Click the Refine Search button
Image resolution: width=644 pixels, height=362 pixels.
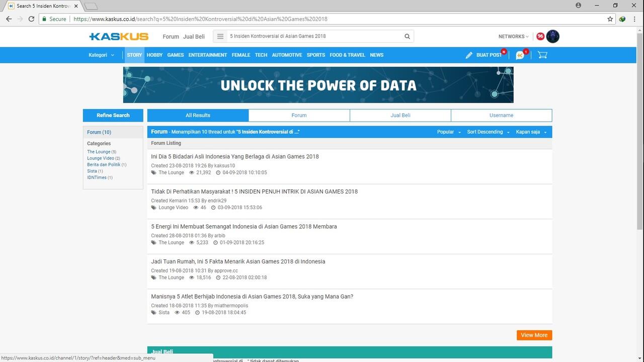(113, 115)
